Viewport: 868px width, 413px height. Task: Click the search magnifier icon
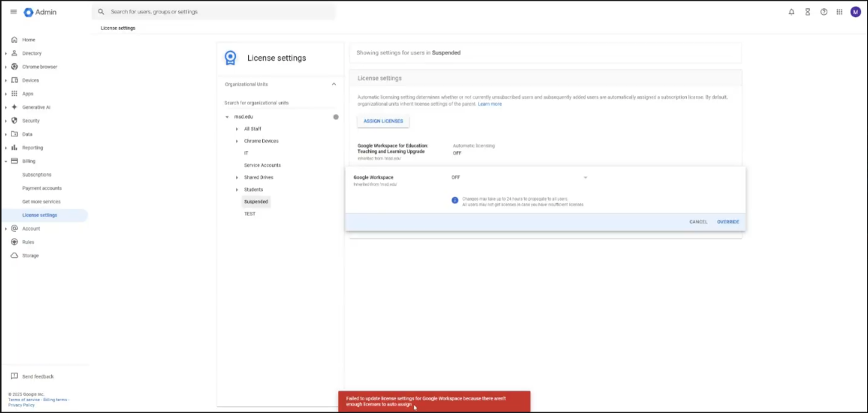tap(101, 11)
